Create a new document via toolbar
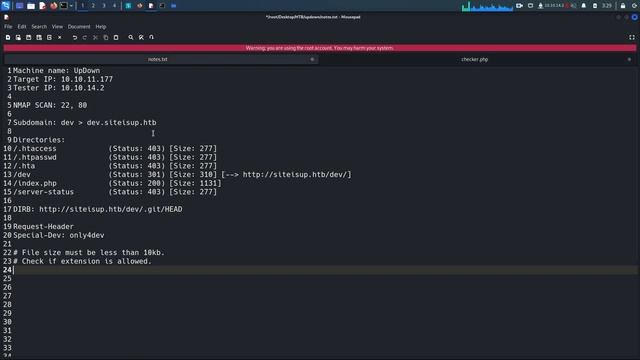This screenshot has width=640, height=360. 8,37
